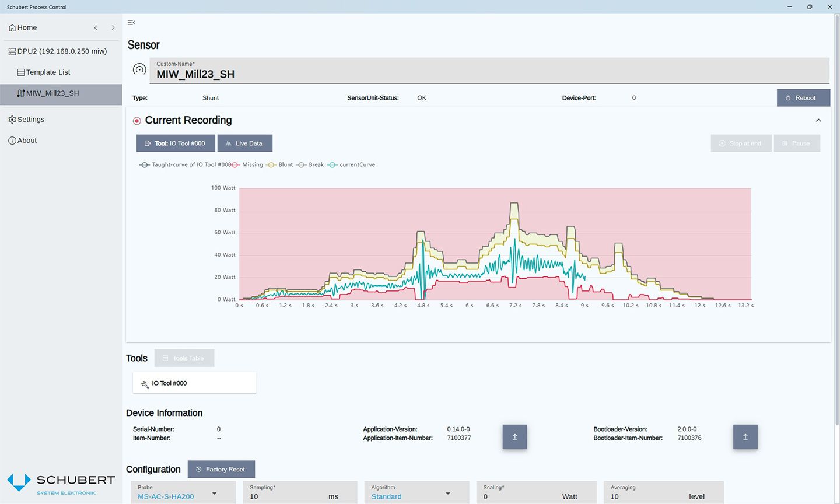
Task: Edit the Averaging level field
Action: tap(664, 492)
